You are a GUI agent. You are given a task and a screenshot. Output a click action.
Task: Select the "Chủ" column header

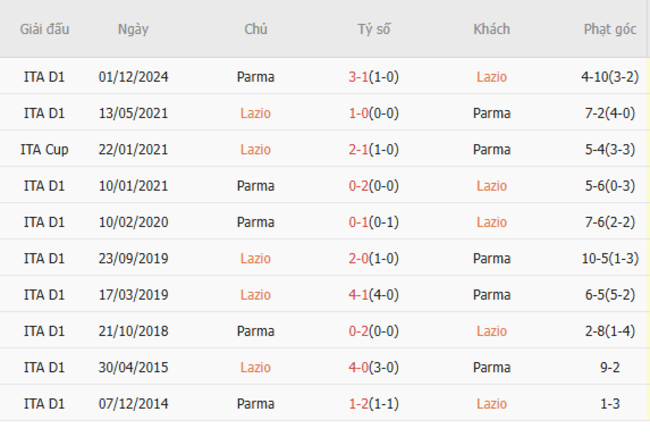pyautogui.click(x=256, y=29)
